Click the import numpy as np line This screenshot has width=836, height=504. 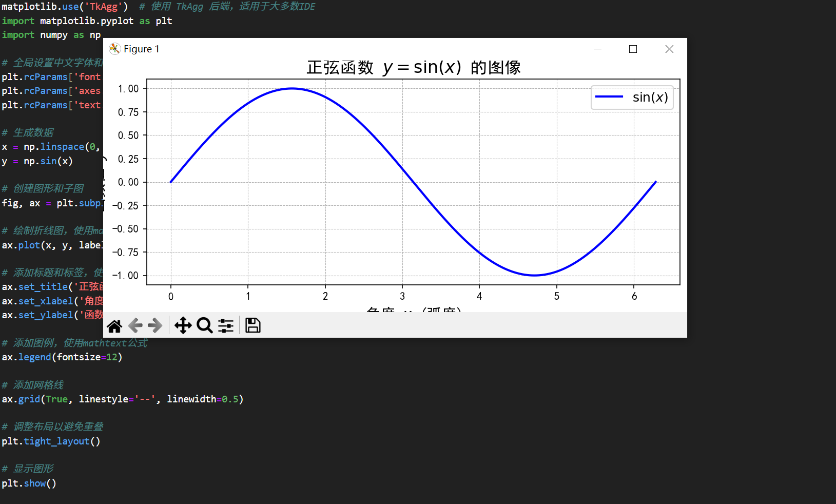(x=51, y=35)
